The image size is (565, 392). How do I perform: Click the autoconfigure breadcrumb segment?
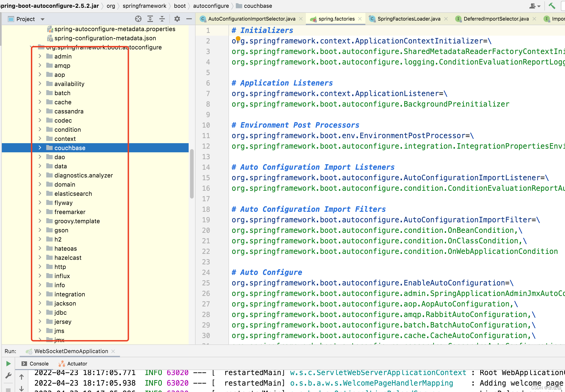coord(211,6)
